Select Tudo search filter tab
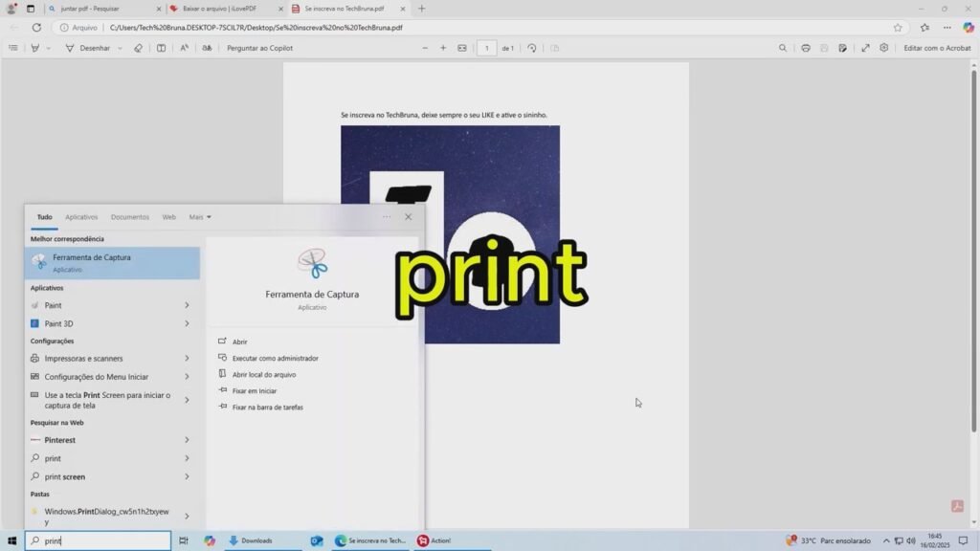980x551 pixels. 44,217
